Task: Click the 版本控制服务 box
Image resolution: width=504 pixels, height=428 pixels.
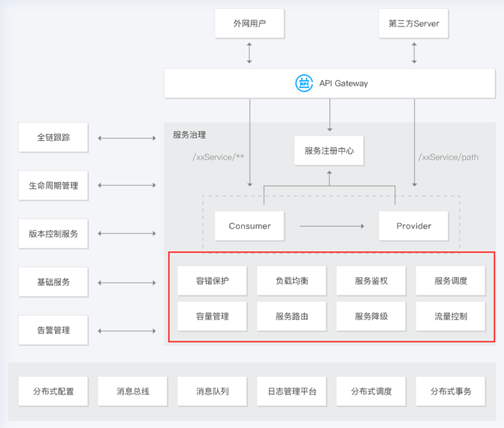Action: 53,234
